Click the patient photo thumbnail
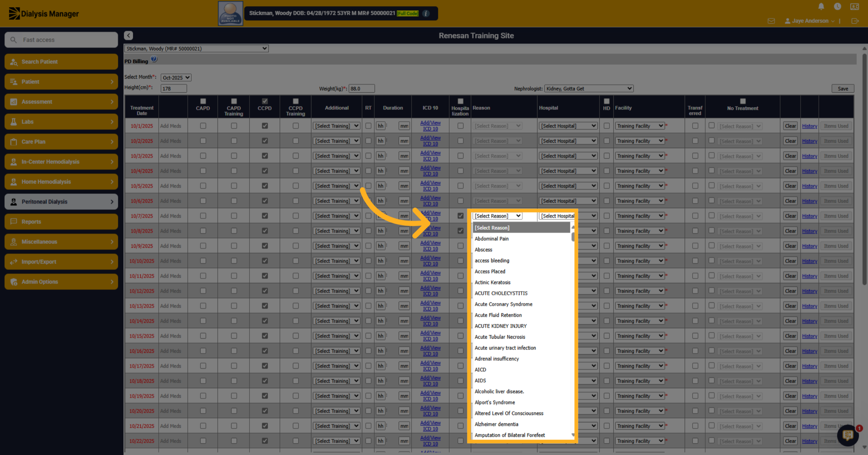The image size is (868, 455). click(230, 13)
